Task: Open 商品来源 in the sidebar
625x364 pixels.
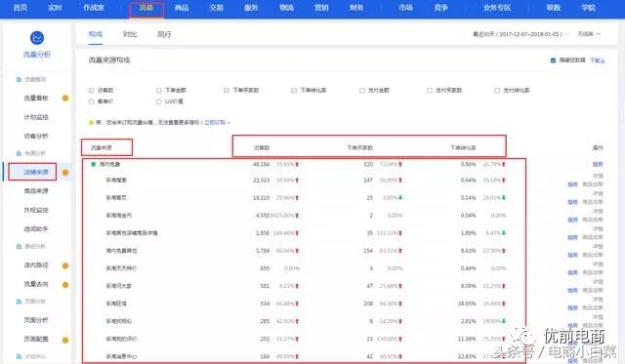Action: pyautogui.click(x=36, y=191)
